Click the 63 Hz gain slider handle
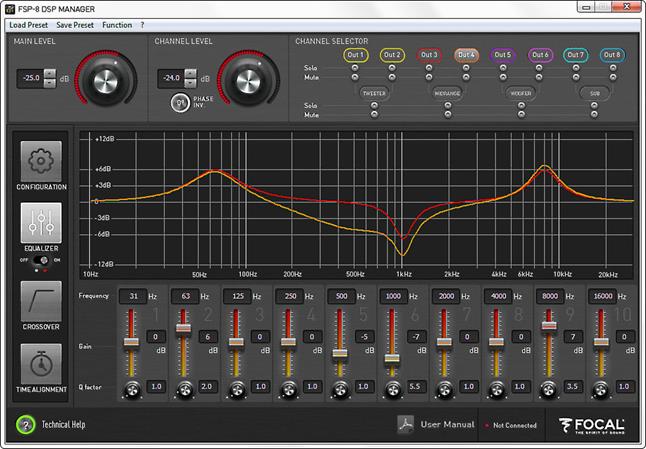 183,328
